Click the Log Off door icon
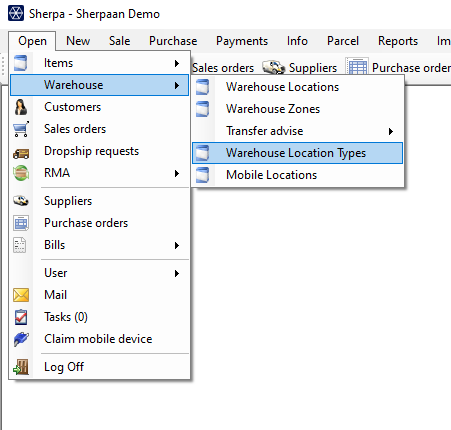This screenshot has width=451, height=430. (21, 367)
